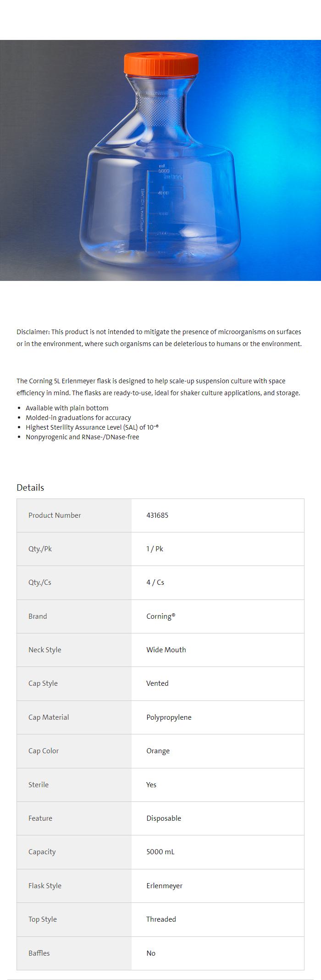Click the '4 / Cs' quantity value
This screenshot has width=321, height=980.
click(x=155, y=582)
